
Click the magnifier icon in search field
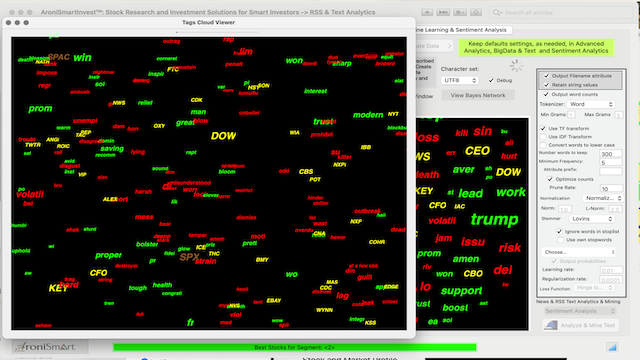click(x=497, y=13)
